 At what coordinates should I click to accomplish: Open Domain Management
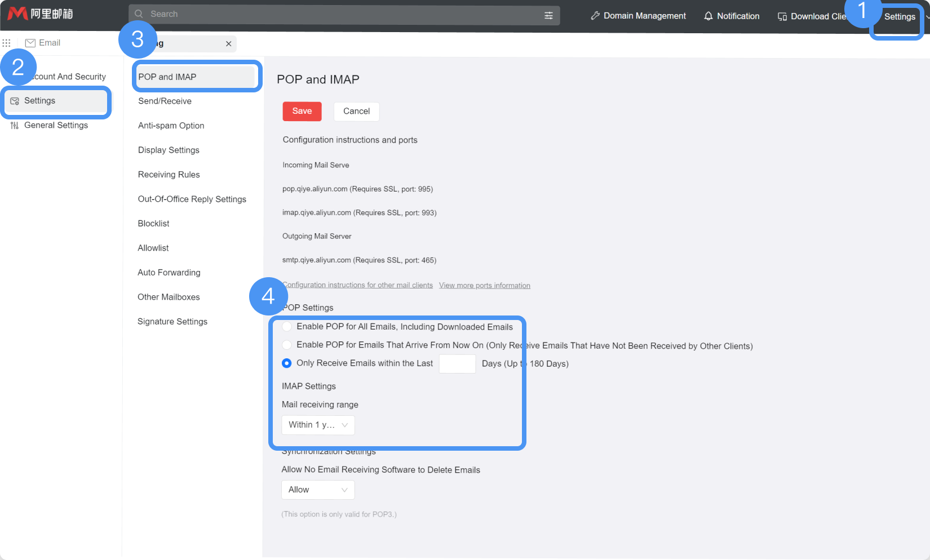point(639,16)
